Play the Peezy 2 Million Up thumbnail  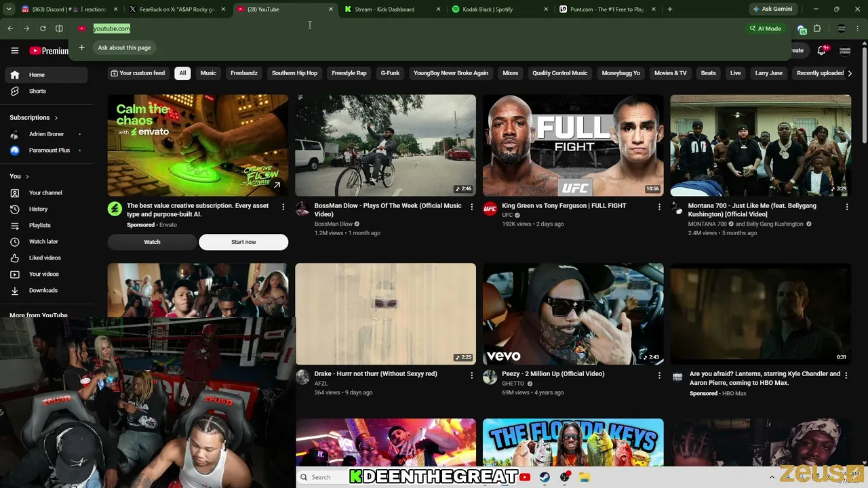coord(573,314)
